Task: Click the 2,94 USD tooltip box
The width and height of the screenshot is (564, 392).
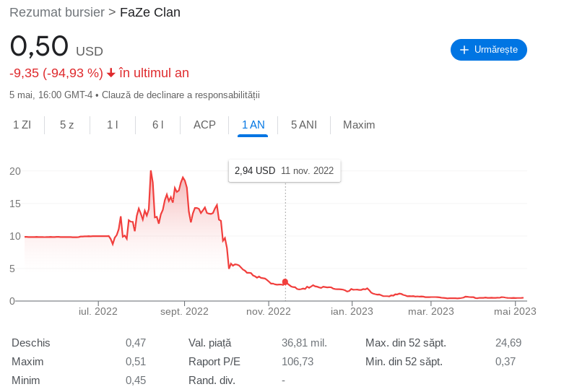Action: (284, 170)
